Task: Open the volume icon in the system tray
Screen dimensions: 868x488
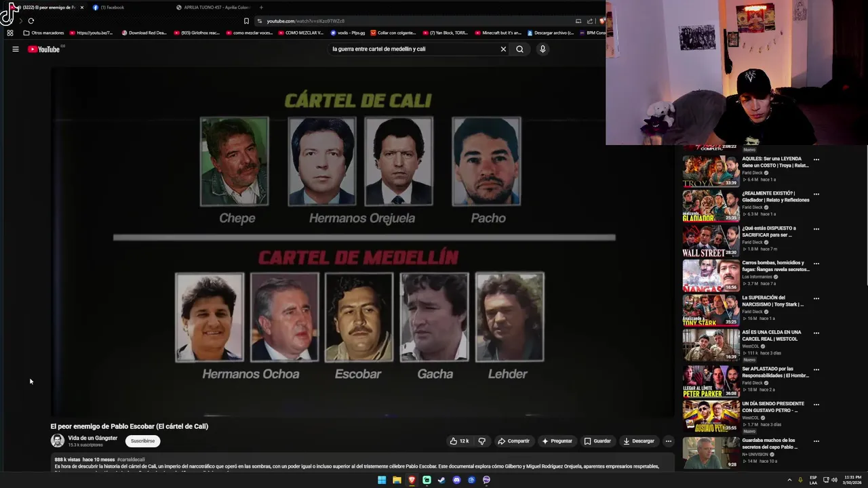Action: [834, 480]
